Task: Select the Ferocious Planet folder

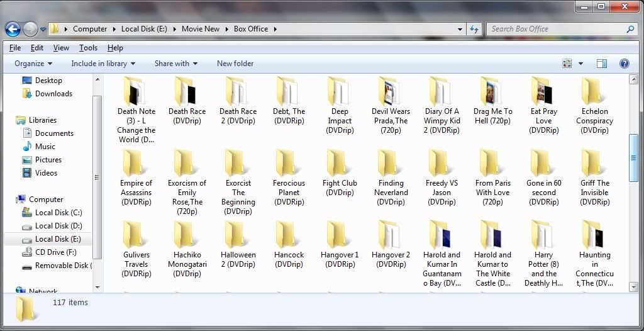Action: (x=289, y=177)
